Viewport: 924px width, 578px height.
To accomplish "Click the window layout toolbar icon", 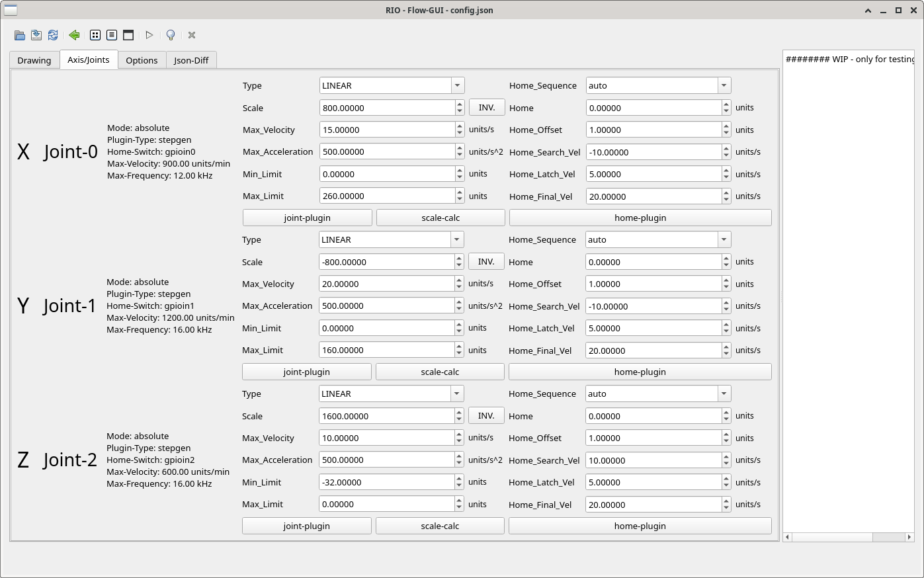I will (x=128, y=35).
